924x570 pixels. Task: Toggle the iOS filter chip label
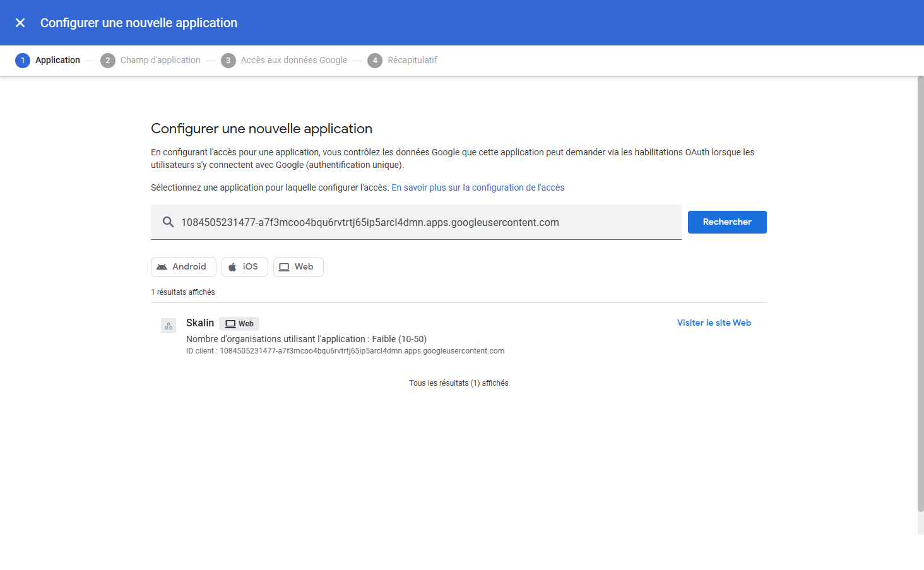[251, 267]
